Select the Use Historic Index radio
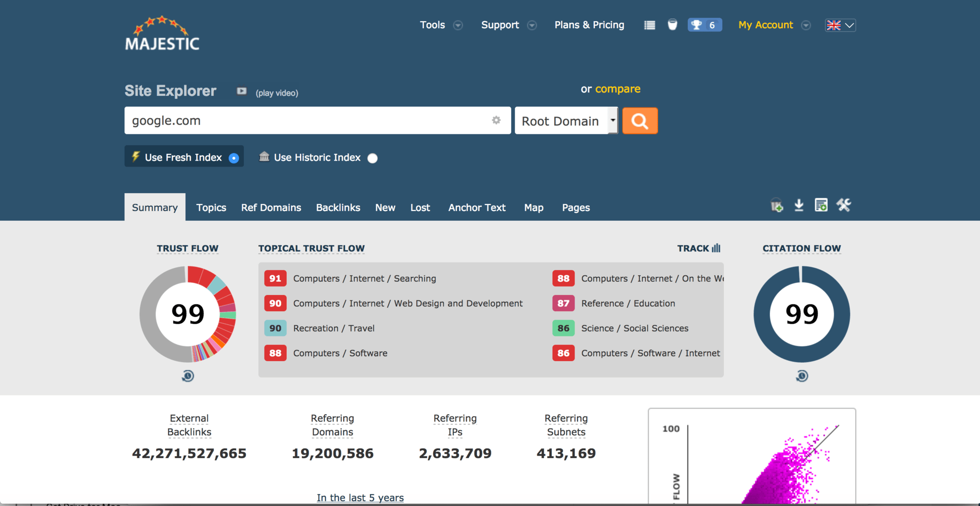Screen dimensions: 980x506 pos(373,158)
